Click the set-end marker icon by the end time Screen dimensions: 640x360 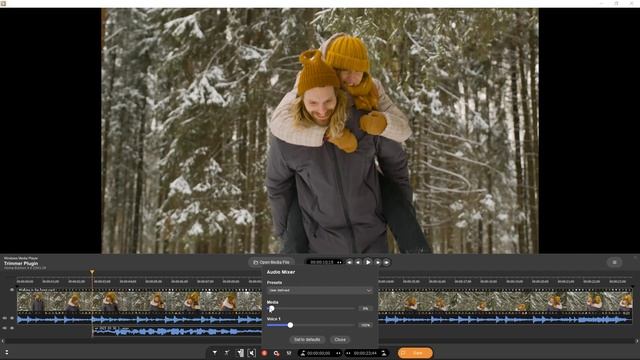pyautogui.click(x=384, y=353)
